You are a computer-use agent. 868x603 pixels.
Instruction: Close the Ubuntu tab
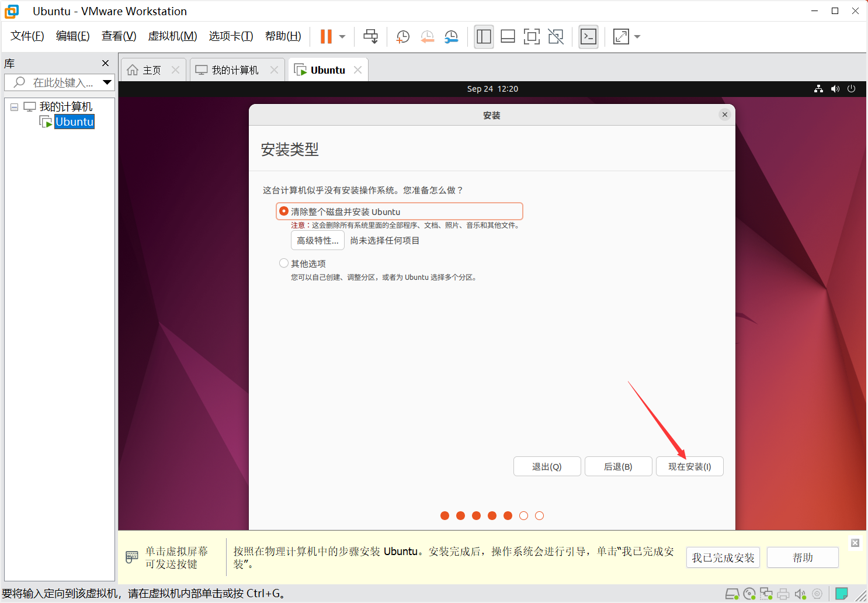357,70
